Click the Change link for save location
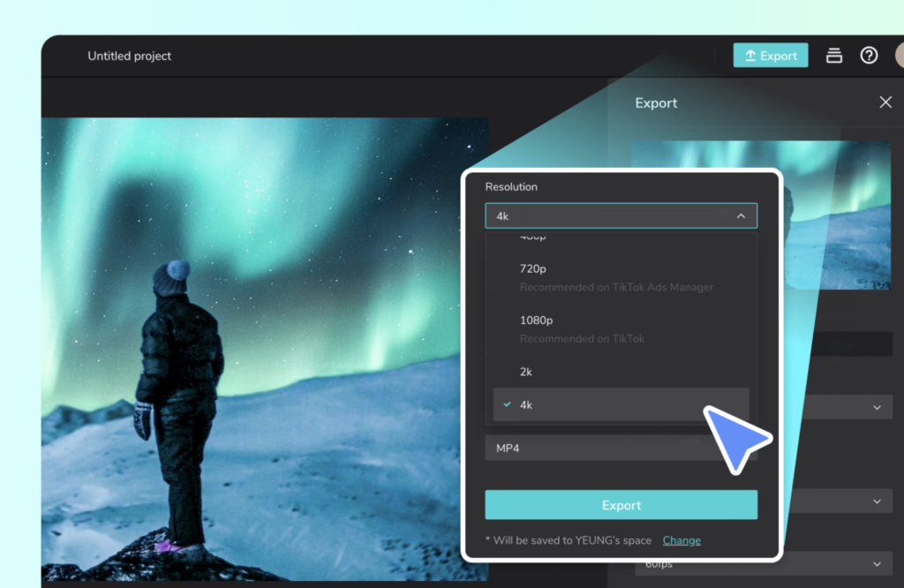 tap(681, 540)
